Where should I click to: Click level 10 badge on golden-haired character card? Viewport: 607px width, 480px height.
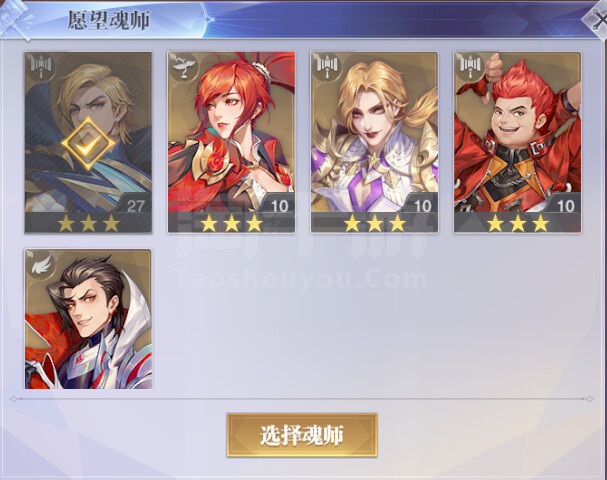pyautogui.click(x=422, y=205)
